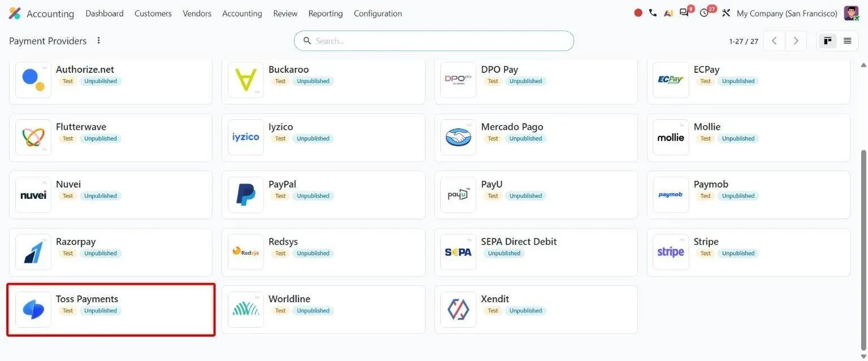Open the Xendit provider name
Viewport: 868px width, 361px height.
click(x=495, y=299)
